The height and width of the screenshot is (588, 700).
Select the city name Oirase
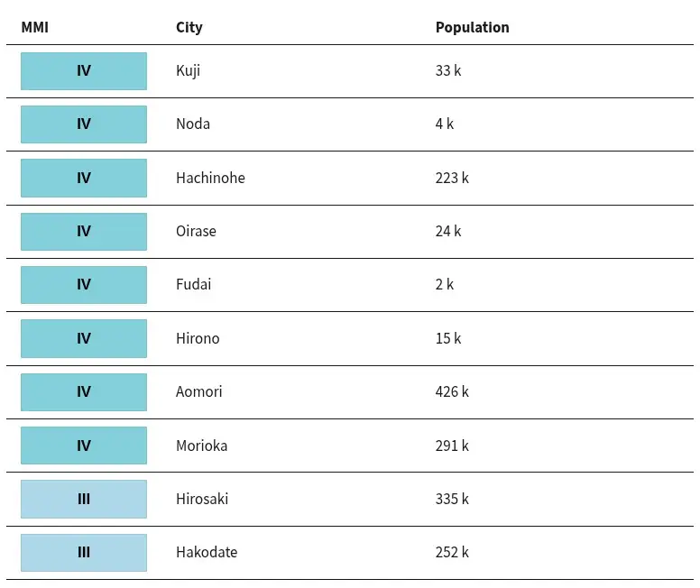point(196,231)
